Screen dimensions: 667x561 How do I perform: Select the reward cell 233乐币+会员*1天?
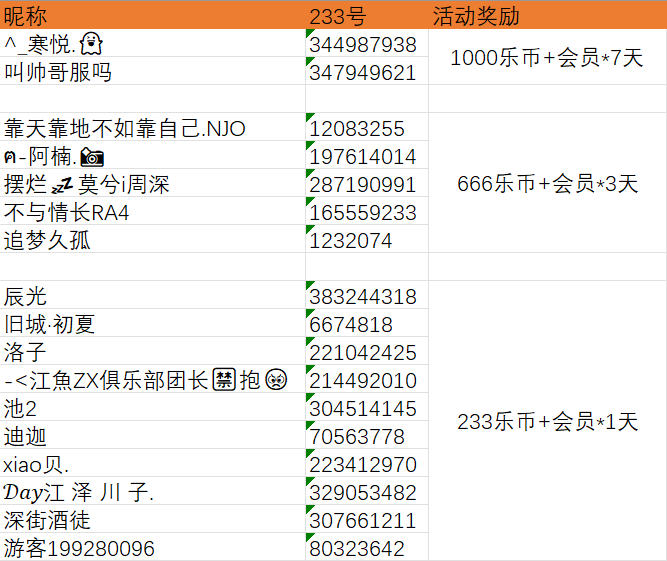547,421
